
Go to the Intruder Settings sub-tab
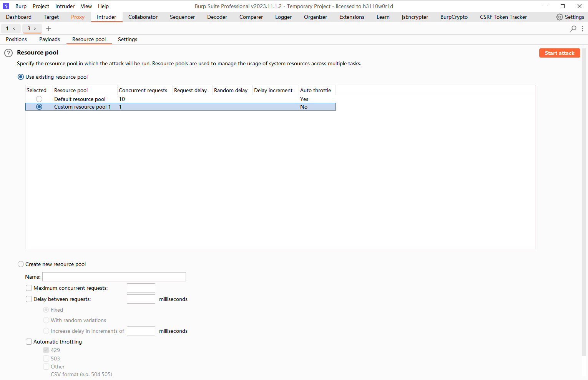[x=128, y=39]
